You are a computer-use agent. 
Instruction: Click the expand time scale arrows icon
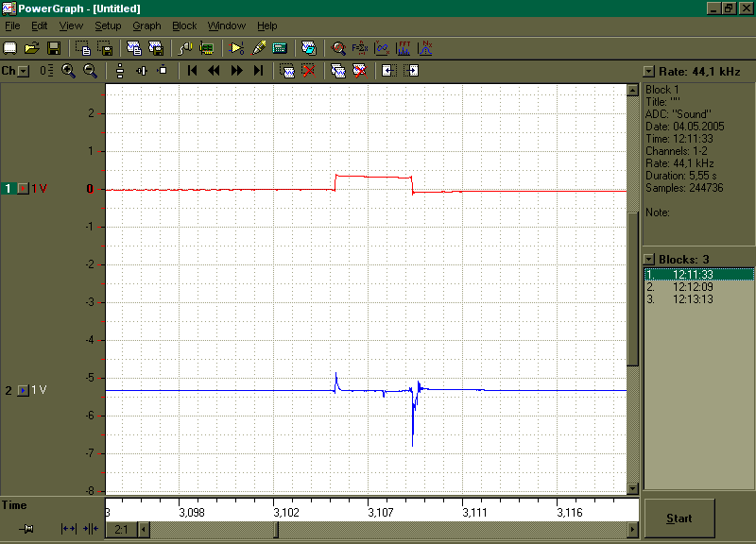pyautogui.click(x=68, y=529)
